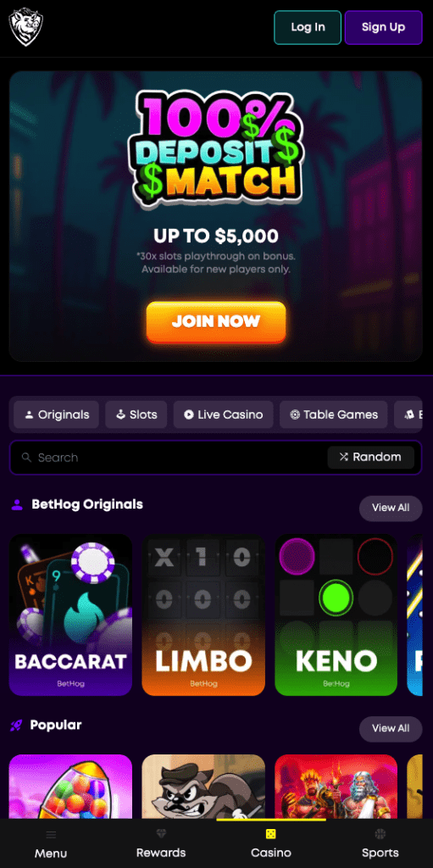Open the Live Casino category
Image resolution: width=433 pixels, height=868 pixels.
click(223, 415)
